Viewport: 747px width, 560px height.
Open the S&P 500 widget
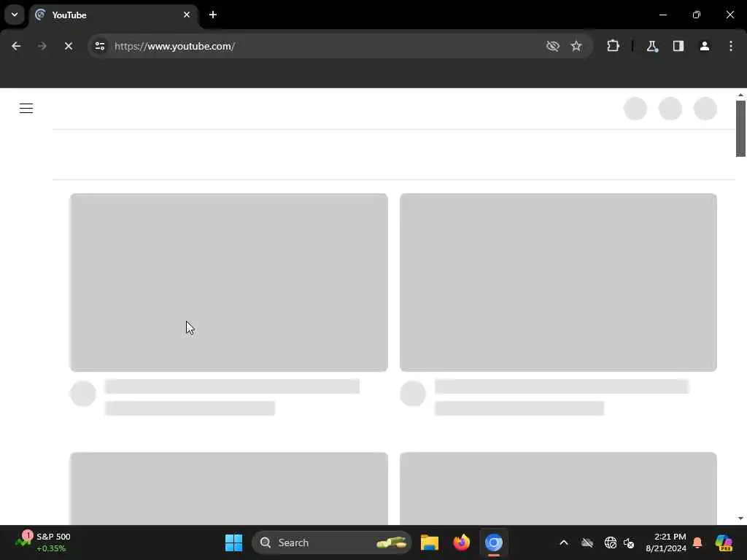point(42,542)
